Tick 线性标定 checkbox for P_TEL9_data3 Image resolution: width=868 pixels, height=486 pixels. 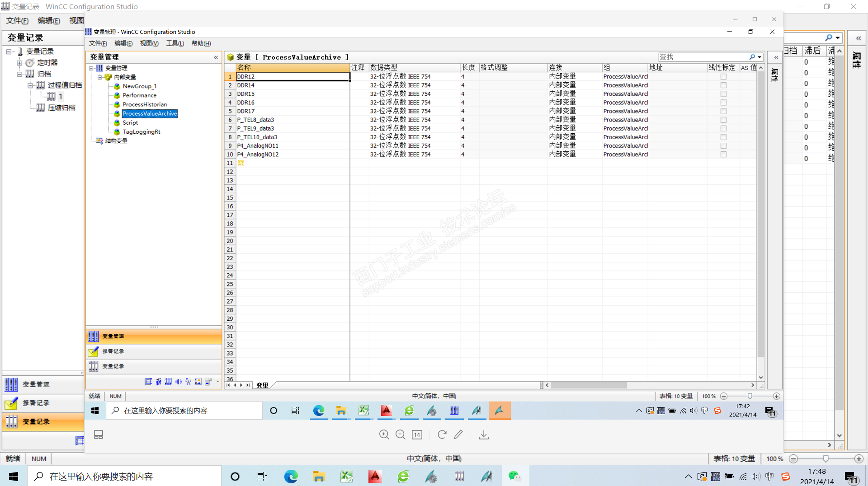pos(723,128)
